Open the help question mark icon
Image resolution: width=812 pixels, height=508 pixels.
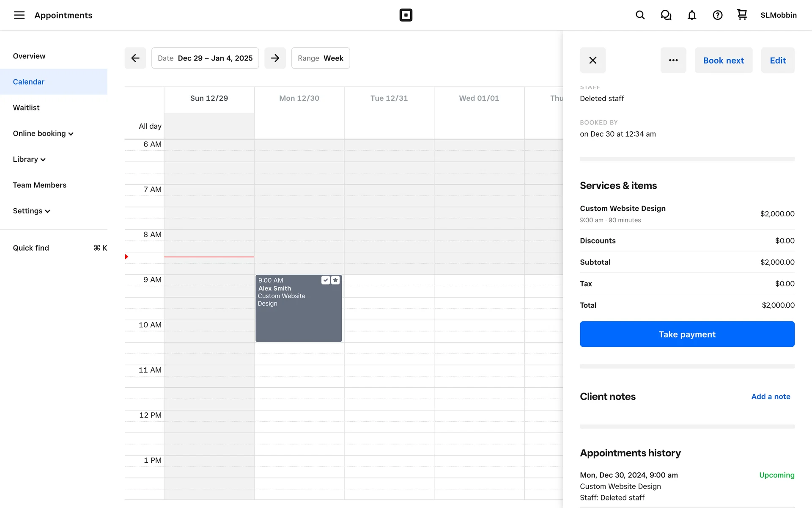(x=717, y=15)
